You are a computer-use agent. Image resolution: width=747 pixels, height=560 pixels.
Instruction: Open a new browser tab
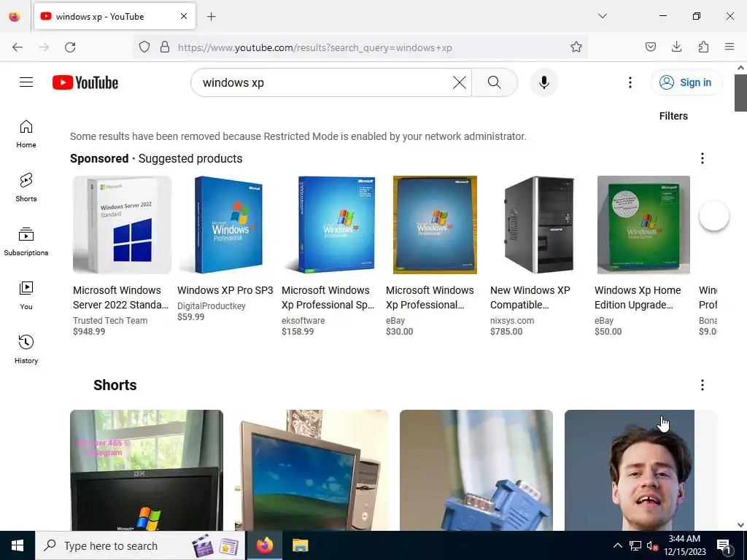(212, 17)
